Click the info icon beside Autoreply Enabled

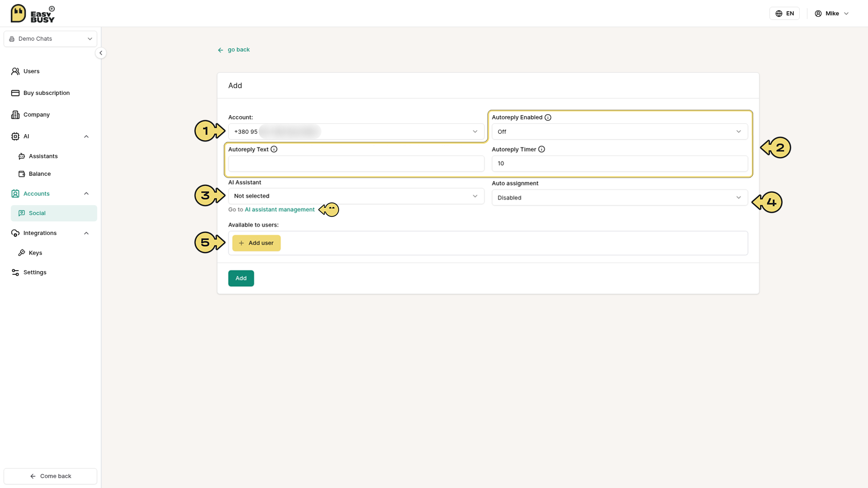pyautogui.click(x=548, y=117)
